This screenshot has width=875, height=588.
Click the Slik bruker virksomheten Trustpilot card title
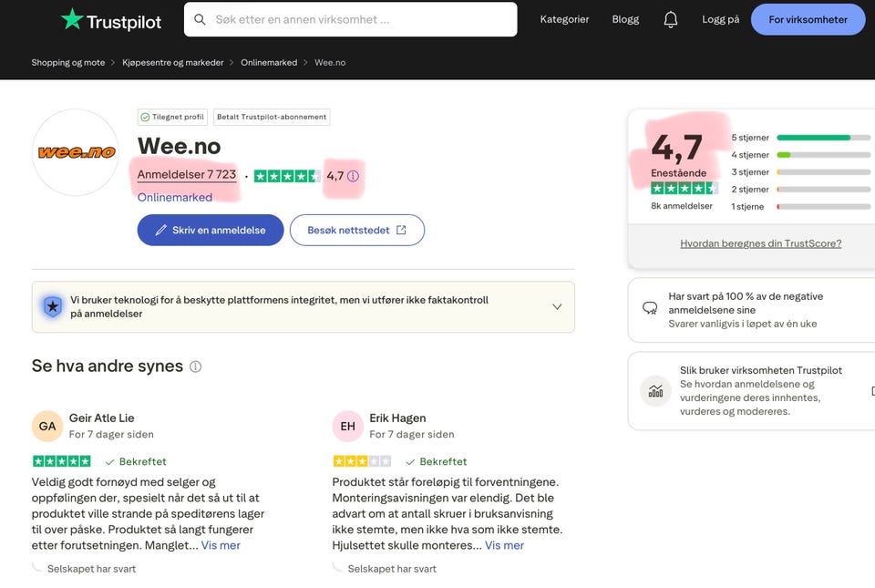tap(760, 370)
